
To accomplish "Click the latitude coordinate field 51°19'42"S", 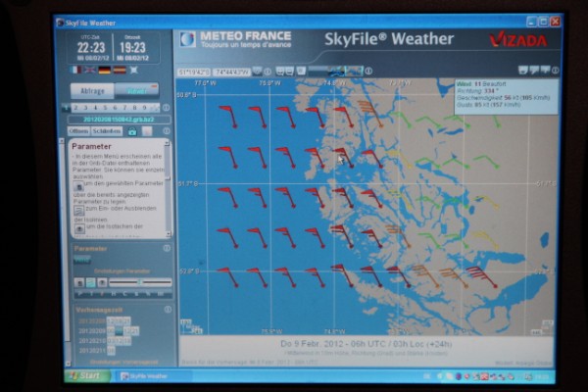I will click(x=194, y=72).
